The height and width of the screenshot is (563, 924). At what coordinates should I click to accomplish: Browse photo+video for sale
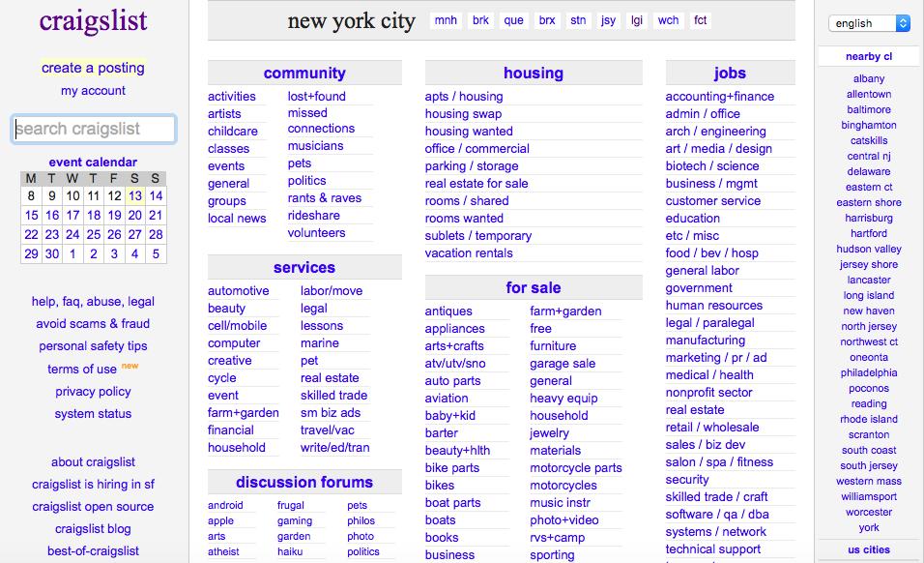[563, 520]
